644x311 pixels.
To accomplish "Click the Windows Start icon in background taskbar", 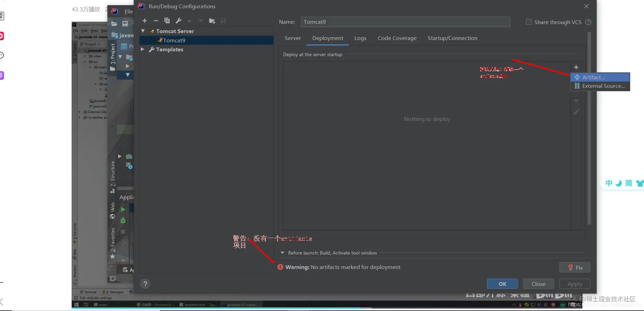I will tap(76, 304).
